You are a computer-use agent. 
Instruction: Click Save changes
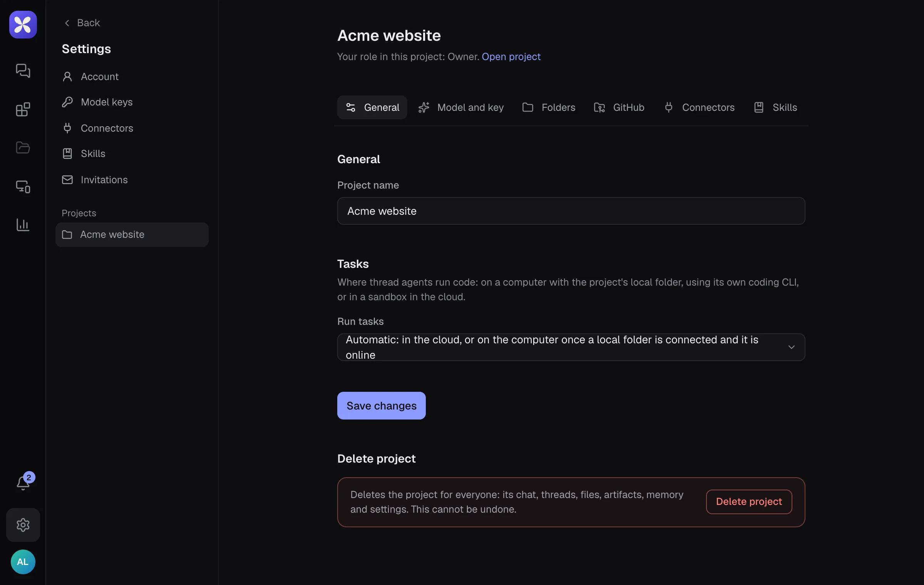(382, 406)
